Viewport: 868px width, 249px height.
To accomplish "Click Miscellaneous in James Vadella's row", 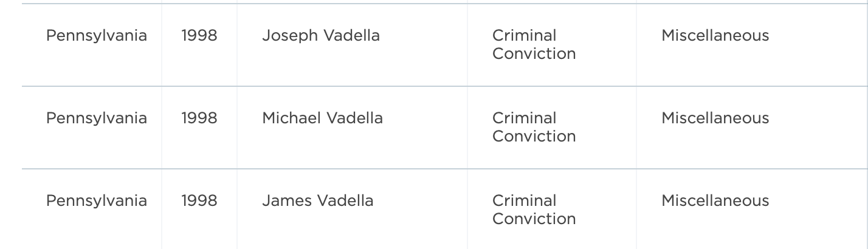I will (x=715, y=201).
